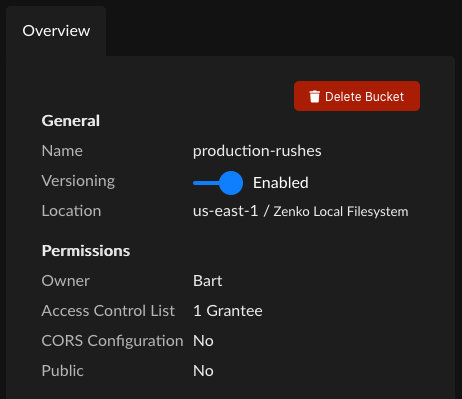Click the 'Access Control List' label
The image size is (462, 399).
(x=108, y=311)
